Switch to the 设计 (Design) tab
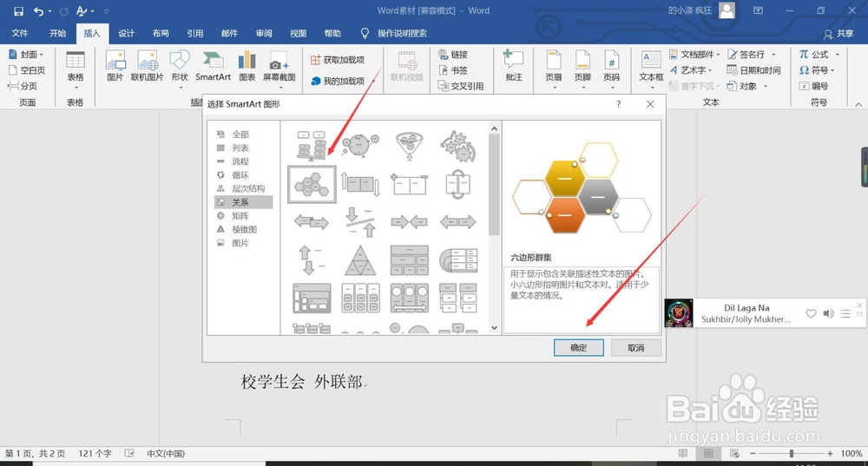The height and width of the screenshot is (466, 868). tap(126, 33)
